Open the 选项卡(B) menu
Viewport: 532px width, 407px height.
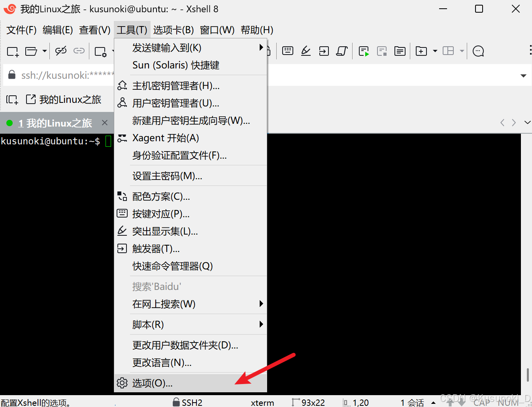pyautogui.click(x=174, y=30)
